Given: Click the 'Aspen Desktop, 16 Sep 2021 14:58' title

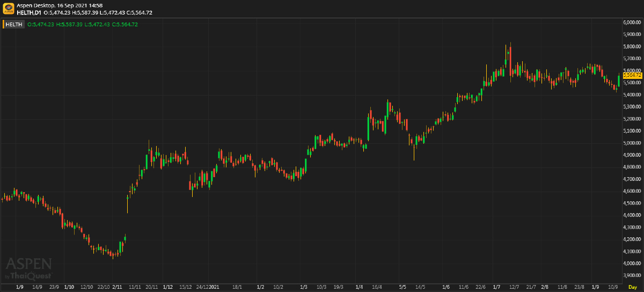Looking at the screenshot, I should point(60,5).
